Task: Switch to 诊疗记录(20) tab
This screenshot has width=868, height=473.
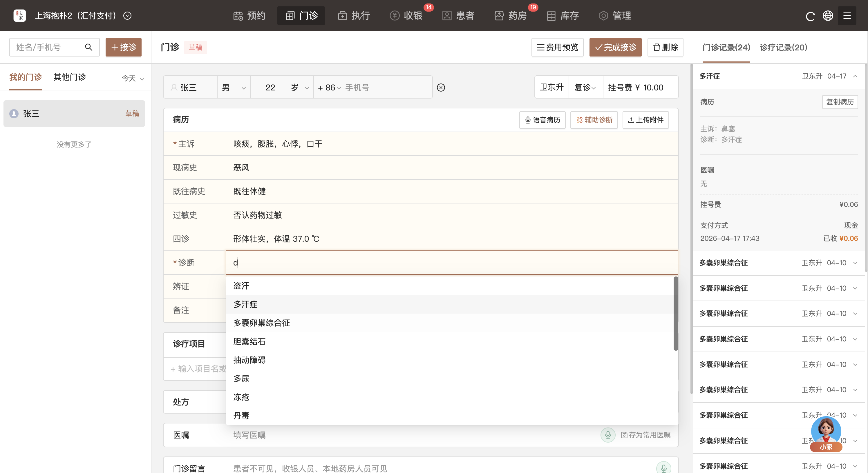Action: tap(783, 48)
